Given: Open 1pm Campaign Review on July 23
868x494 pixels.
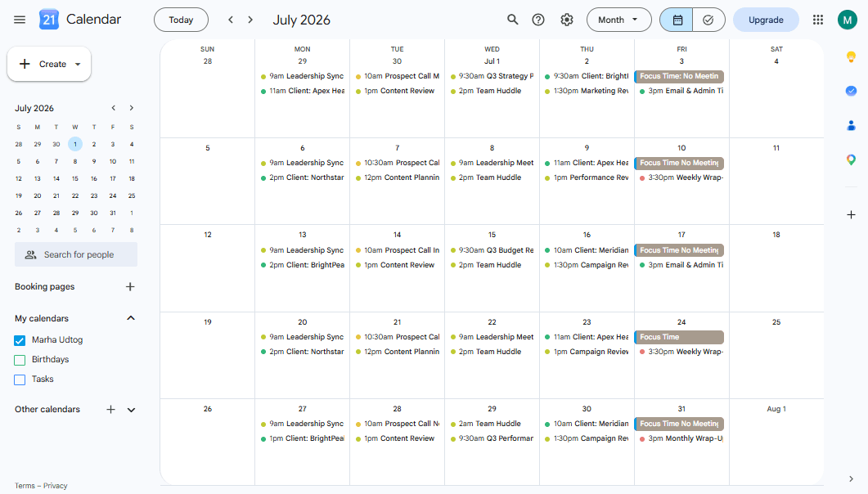Looking at the screenshot, I should tap(587, 351).
